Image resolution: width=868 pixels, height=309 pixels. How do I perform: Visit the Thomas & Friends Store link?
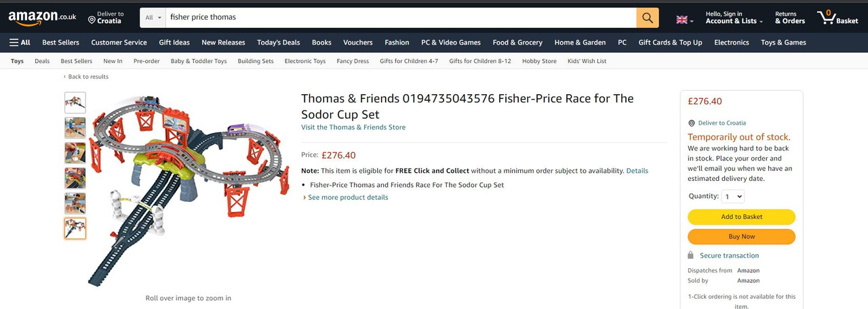point(353,127)
